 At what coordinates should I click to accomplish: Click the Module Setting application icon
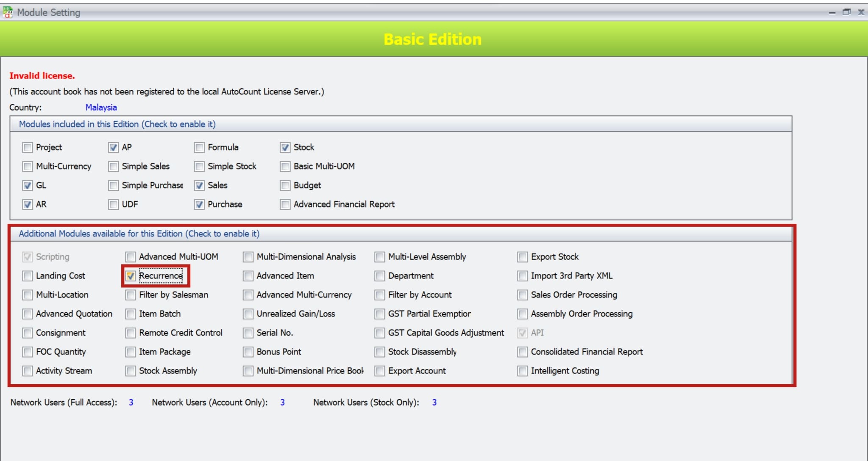coord(8,12)
